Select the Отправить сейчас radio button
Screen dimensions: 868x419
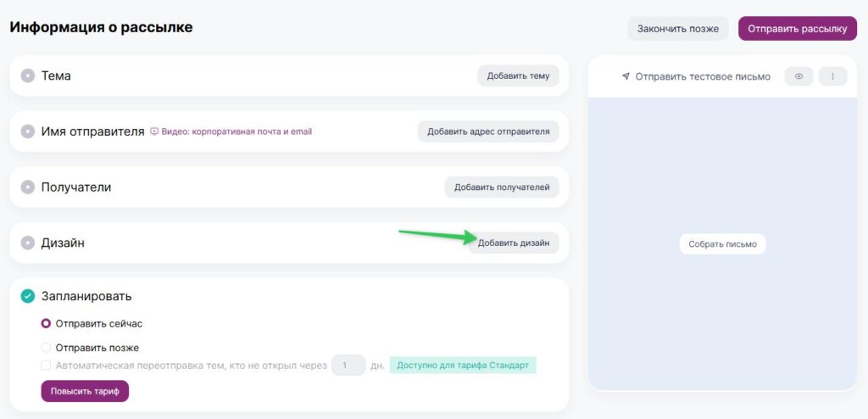pos(46,324)
